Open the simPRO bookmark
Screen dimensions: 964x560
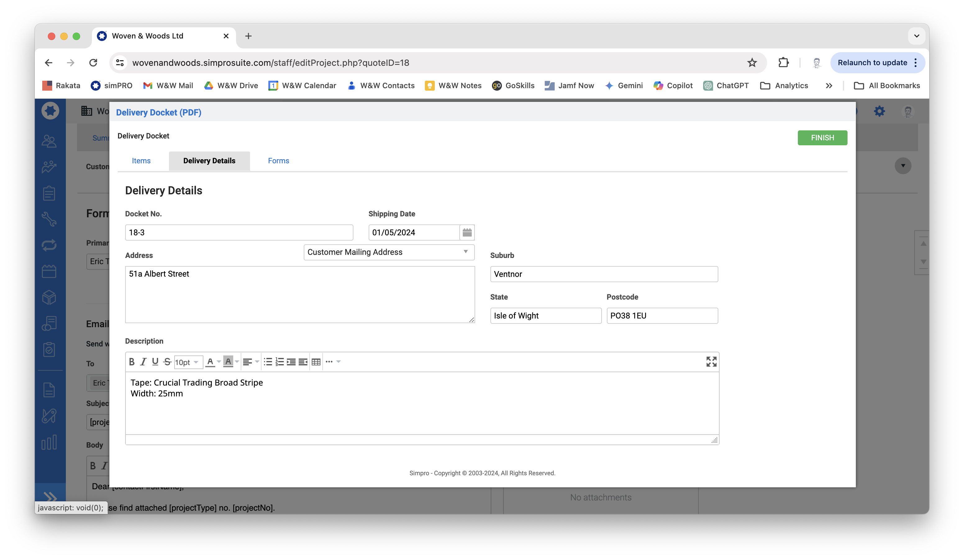click(x=111, y=86)
